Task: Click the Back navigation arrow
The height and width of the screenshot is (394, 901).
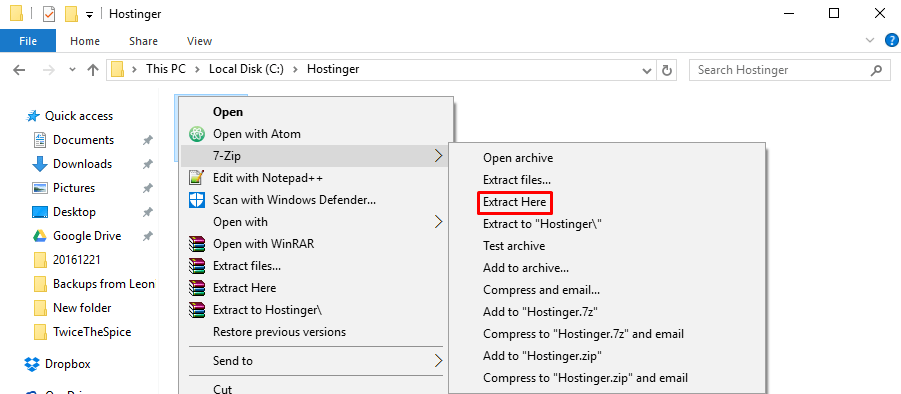Action: click(19, 70)
